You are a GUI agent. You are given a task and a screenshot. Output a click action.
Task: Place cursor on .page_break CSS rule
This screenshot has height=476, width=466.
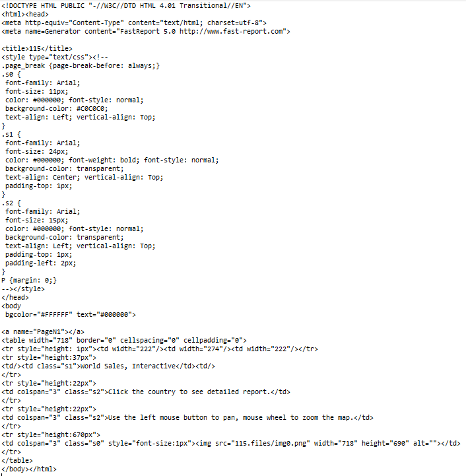coord(81,66)
